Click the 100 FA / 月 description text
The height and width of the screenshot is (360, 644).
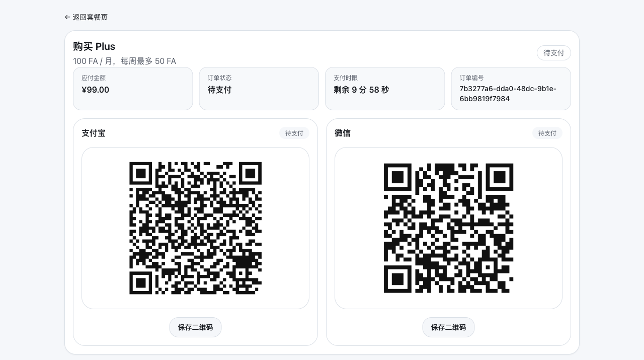pos(124,61)
